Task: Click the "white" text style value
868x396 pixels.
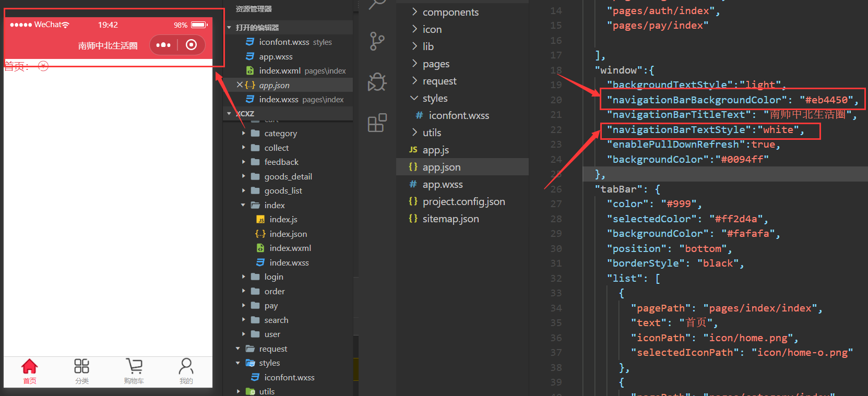Action: point(778,129)
